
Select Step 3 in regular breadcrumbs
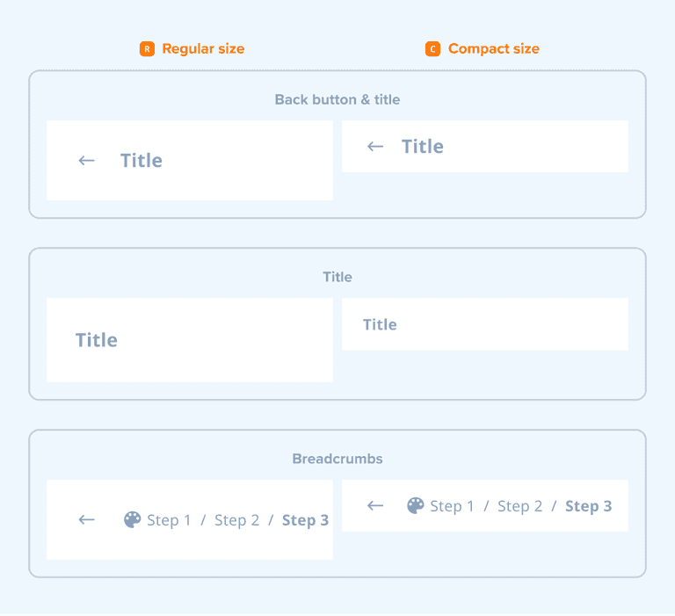(x=305, y=520)
